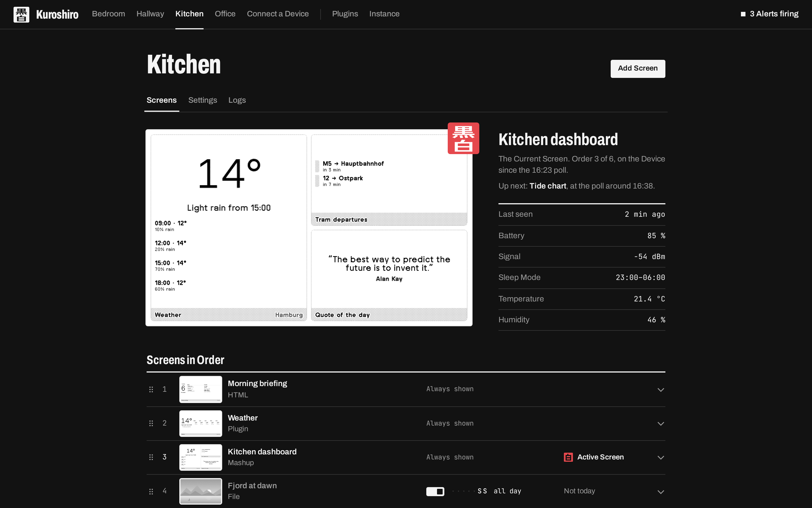812x508 pixels.
Task: Grab the drag handle for Morning briefing
Action: tap(151, 389)
